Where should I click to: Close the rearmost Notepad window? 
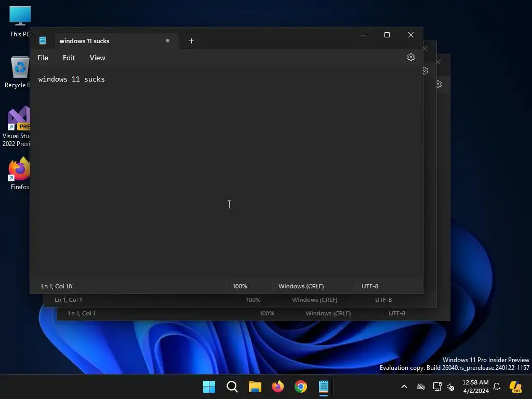438,62
